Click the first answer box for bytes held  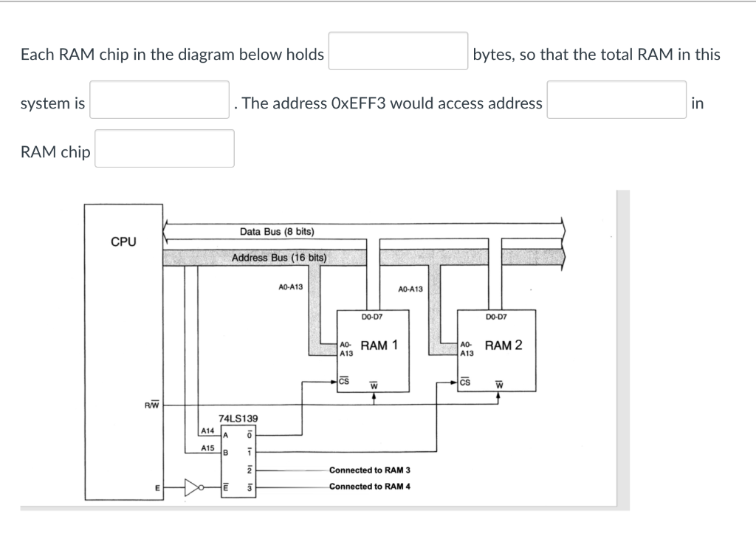point(398,50)
